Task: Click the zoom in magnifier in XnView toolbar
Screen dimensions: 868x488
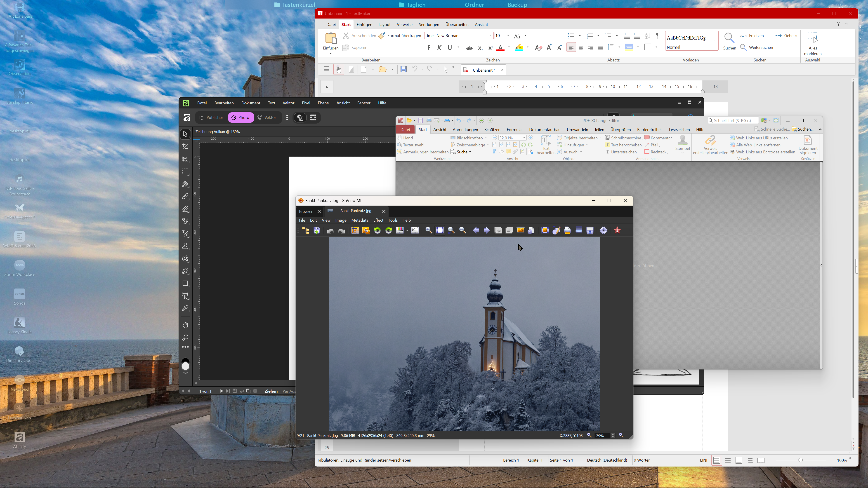Action: click(429, 230)
